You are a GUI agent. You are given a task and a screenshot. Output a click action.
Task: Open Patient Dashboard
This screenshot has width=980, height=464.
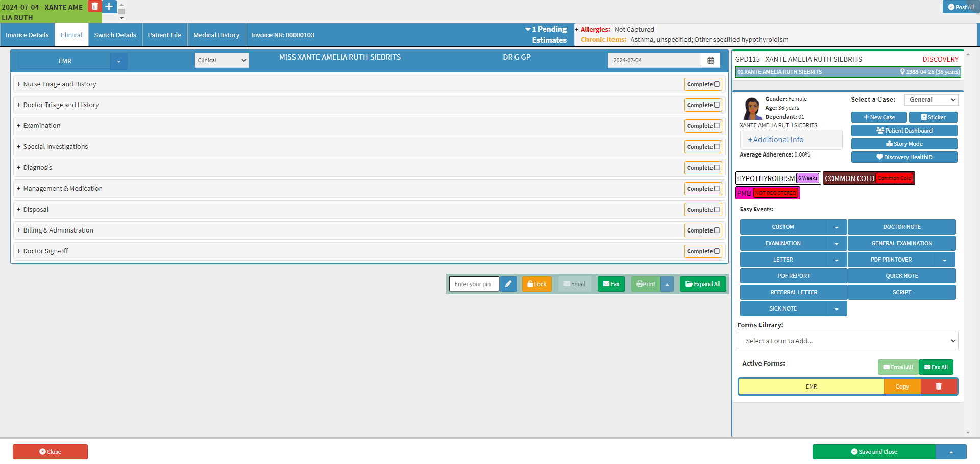(904, 131)
